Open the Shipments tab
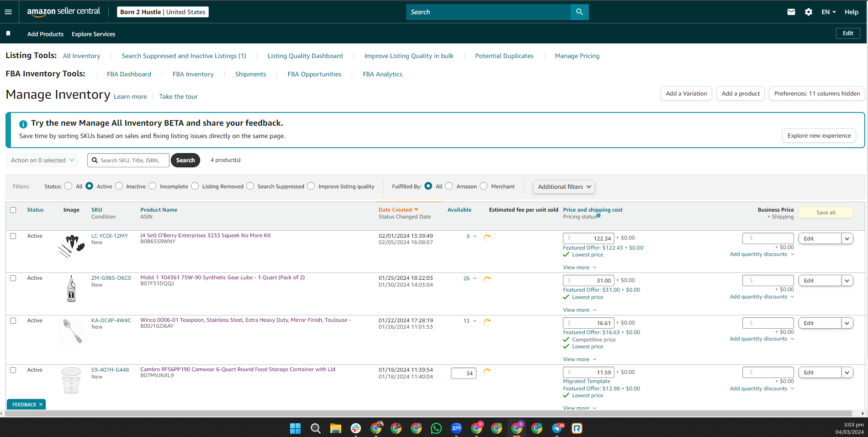Image resolution: width=868 pixels, height=437 pixels. [250, 74]
